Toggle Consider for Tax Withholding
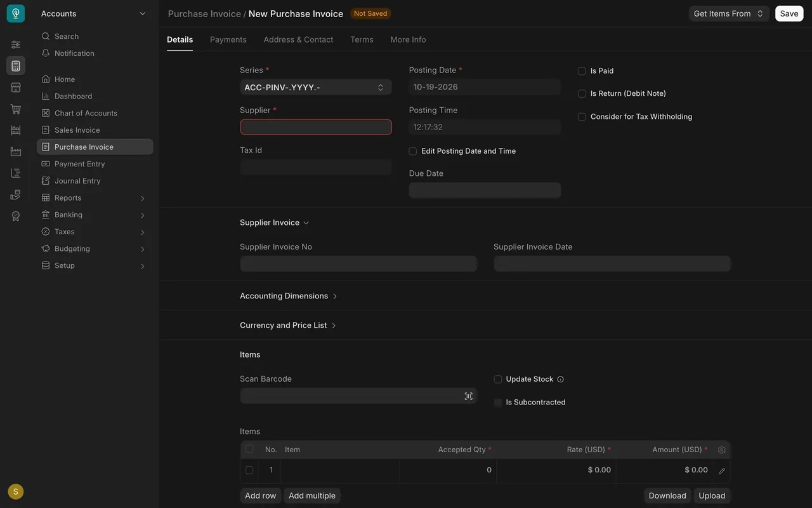 coord(582,117)
